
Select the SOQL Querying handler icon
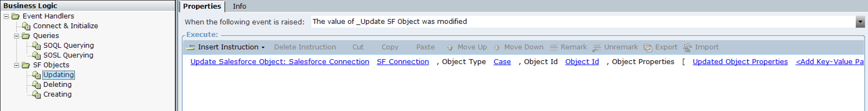[36, 45]
